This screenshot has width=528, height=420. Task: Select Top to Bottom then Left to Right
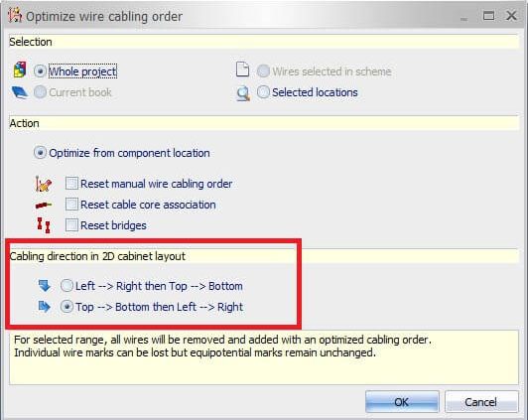[x=66, y=307]
